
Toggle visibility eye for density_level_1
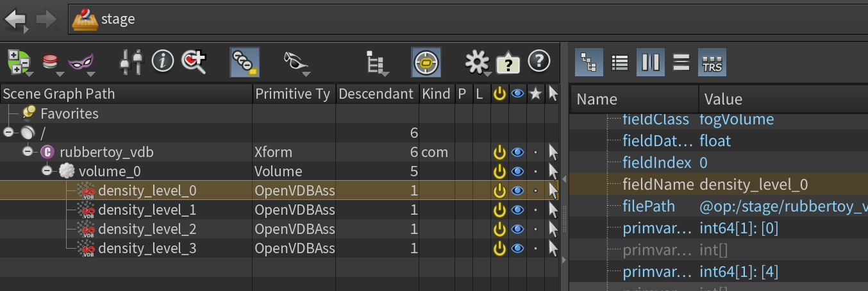tap(517, 210)
